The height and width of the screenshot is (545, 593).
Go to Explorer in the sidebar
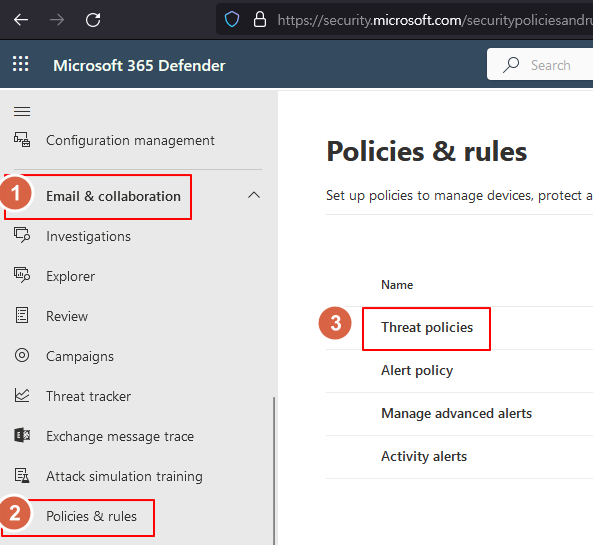[70, 276]
